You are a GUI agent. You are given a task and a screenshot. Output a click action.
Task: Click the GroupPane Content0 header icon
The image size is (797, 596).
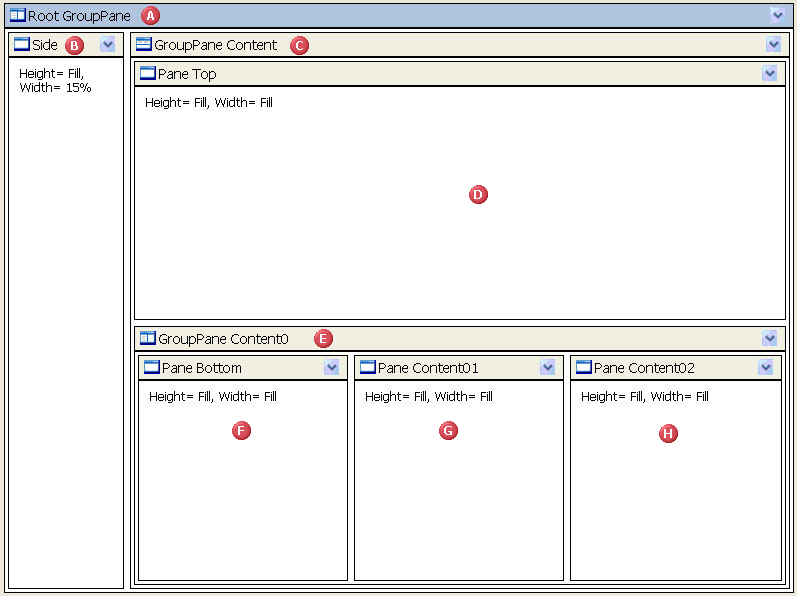(148, 339)
